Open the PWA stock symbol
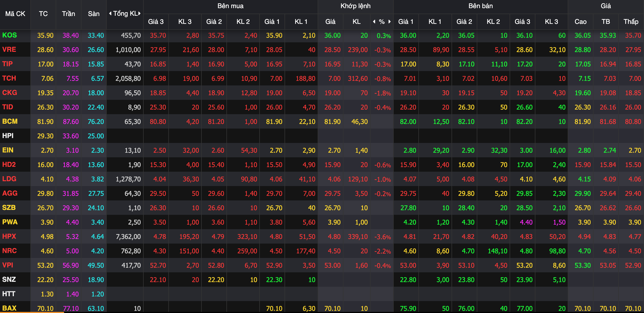The height and width of the screenshot is (313, 644). click(10, 222)
